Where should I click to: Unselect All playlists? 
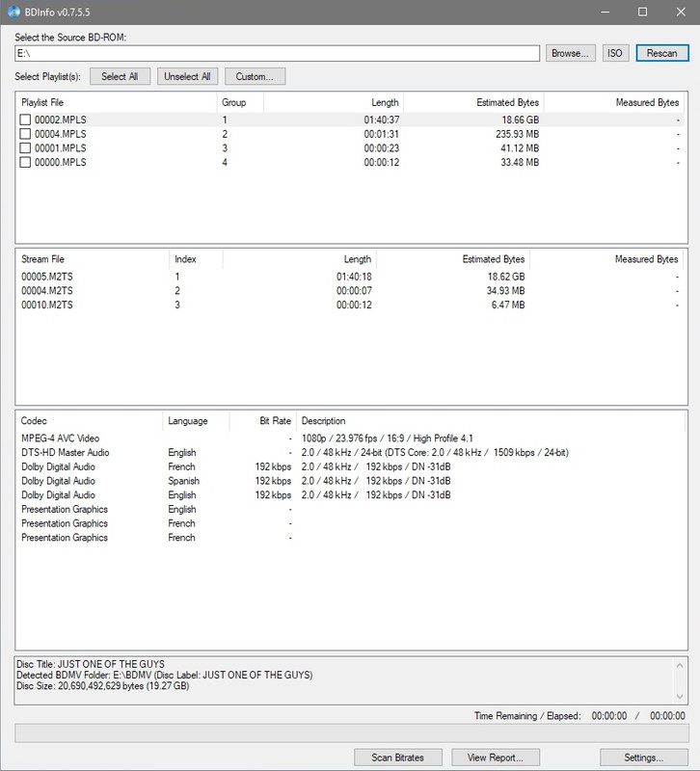(x=187, y=76)
